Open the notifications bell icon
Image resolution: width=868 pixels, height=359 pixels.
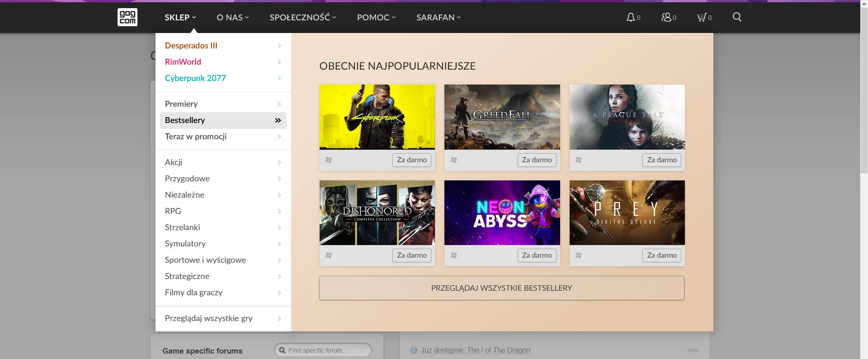click(x=631, y=17)
